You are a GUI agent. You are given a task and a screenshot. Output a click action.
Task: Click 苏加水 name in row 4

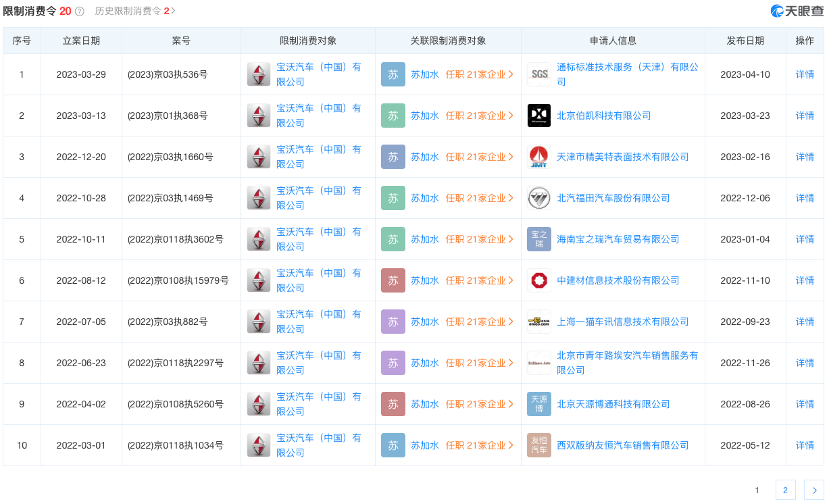coord(425,198)
